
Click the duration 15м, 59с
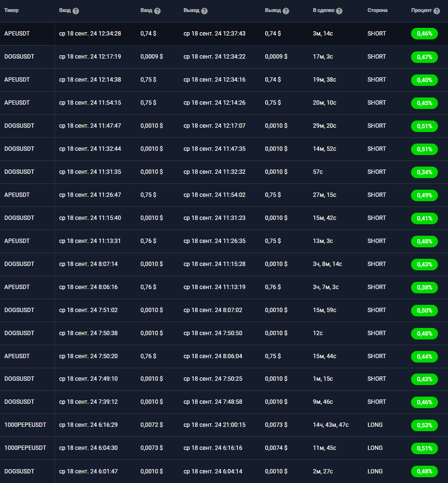pos(325,310)
